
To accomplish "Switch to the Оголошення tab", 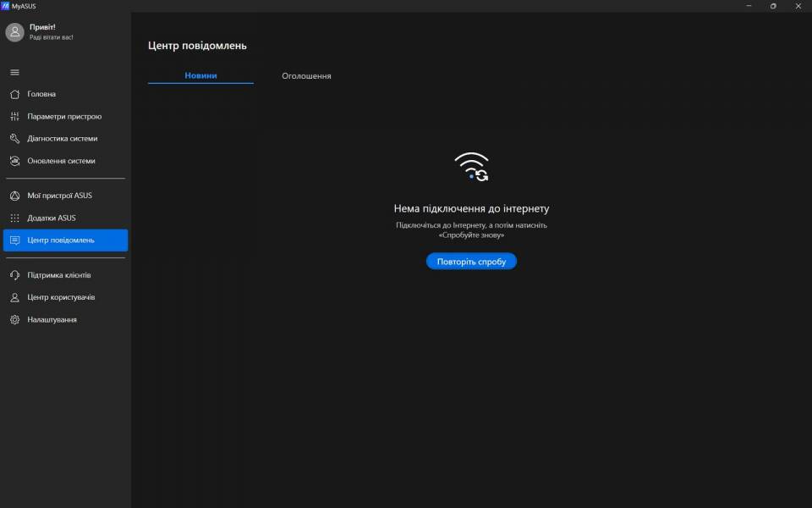I will [x=306, y=75].
